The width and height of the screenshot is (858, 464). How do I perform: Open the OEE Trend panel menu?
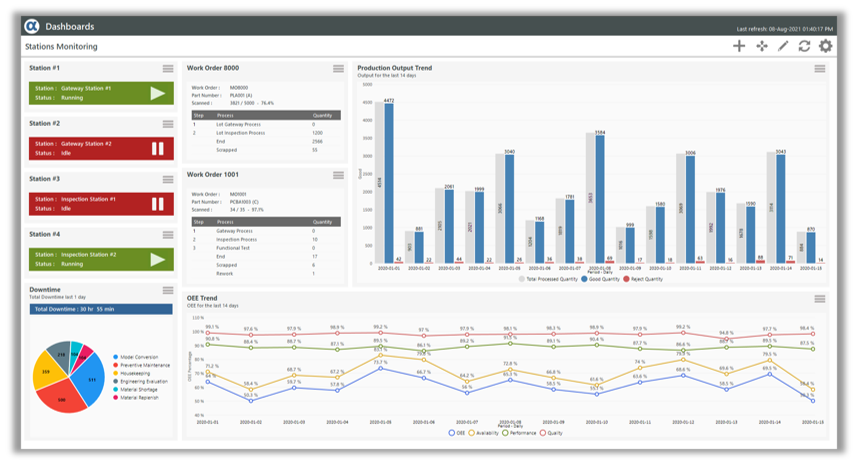(x=820, y=299)
